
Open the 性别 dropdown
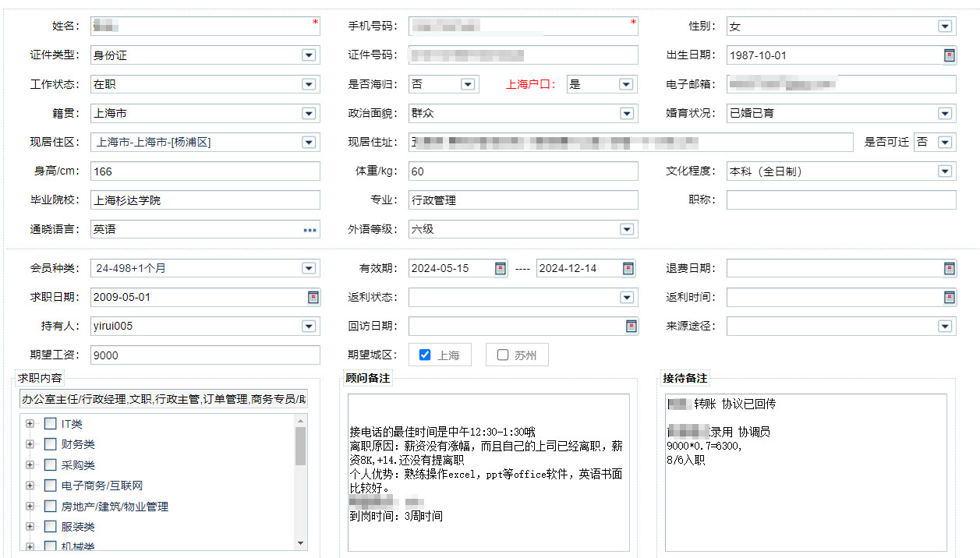point(945,26)
